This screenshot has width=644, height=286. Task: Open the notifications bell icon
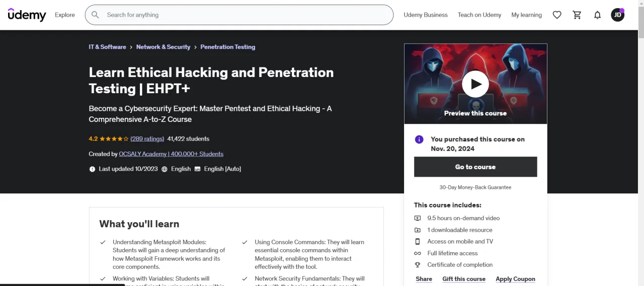597,15
